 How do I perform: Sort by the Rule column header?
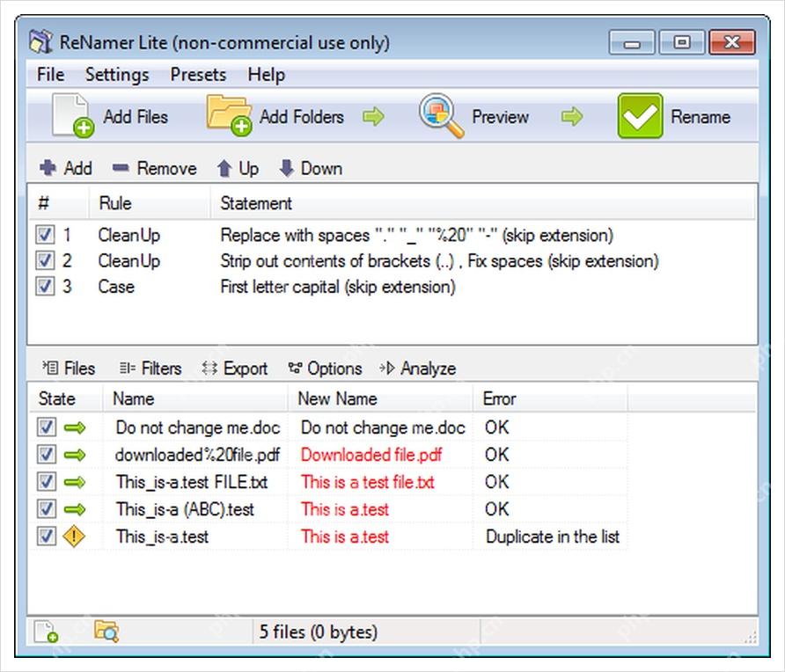tap(150, 203)
